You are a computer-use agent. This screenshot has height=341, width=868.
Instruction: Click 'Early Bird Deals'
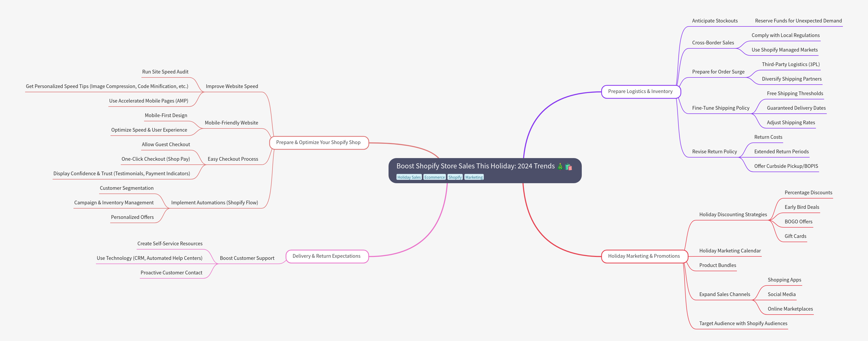802,207
